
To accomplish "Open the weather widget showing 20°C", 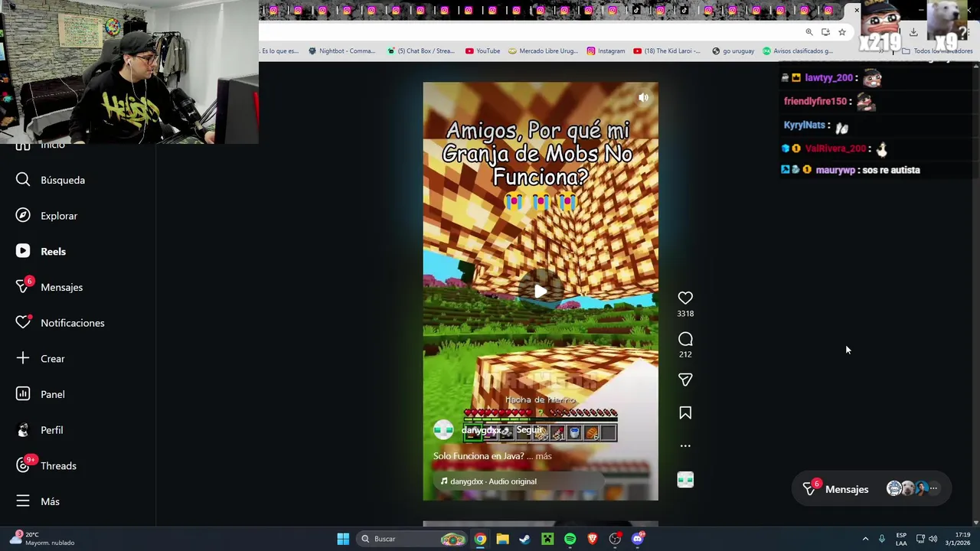I will pos(43,539).
